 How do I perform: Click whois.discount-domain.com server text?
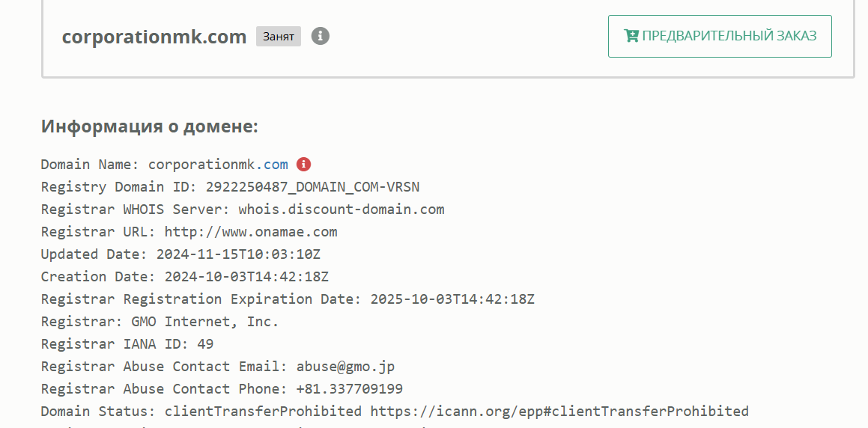click(342, 210)
